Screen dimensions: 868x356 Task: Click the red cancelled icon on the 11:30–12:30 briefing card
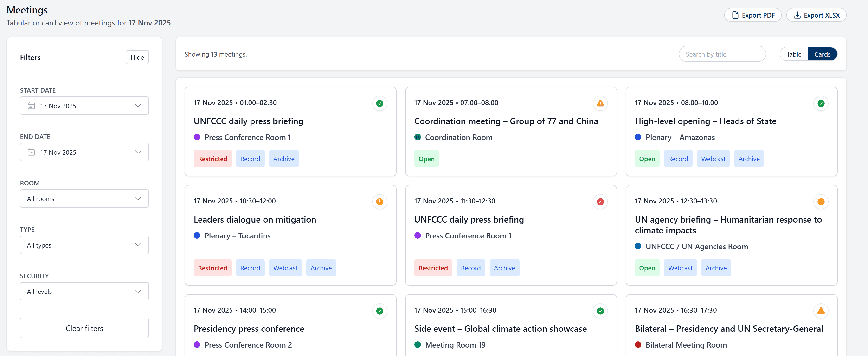tap(600, 202)
